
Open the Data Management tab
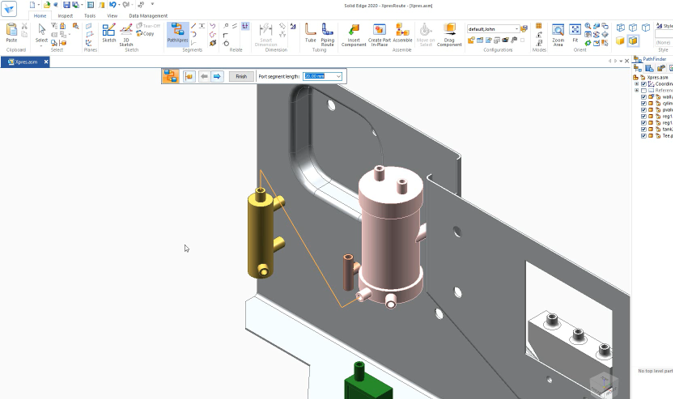coord(148,16)
